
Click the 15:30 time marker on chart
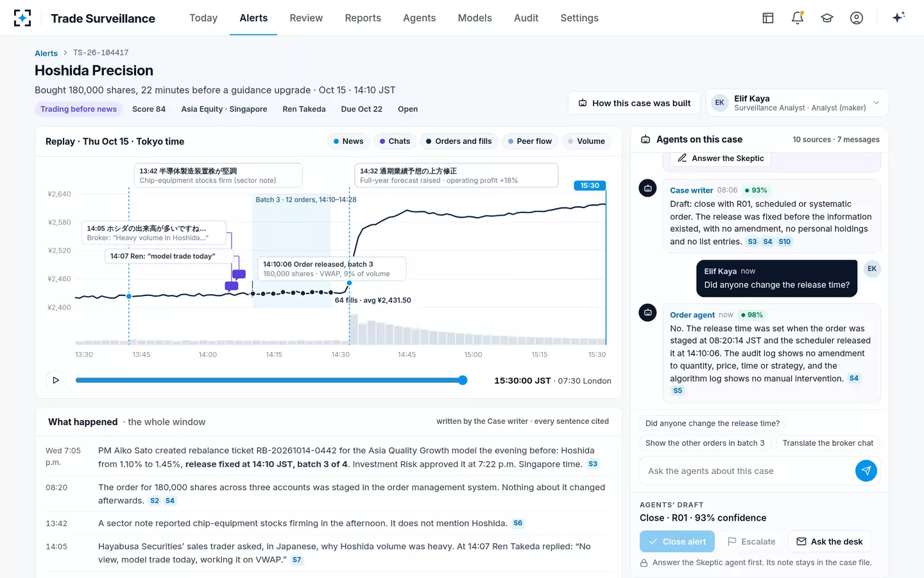tap(590, 186)
